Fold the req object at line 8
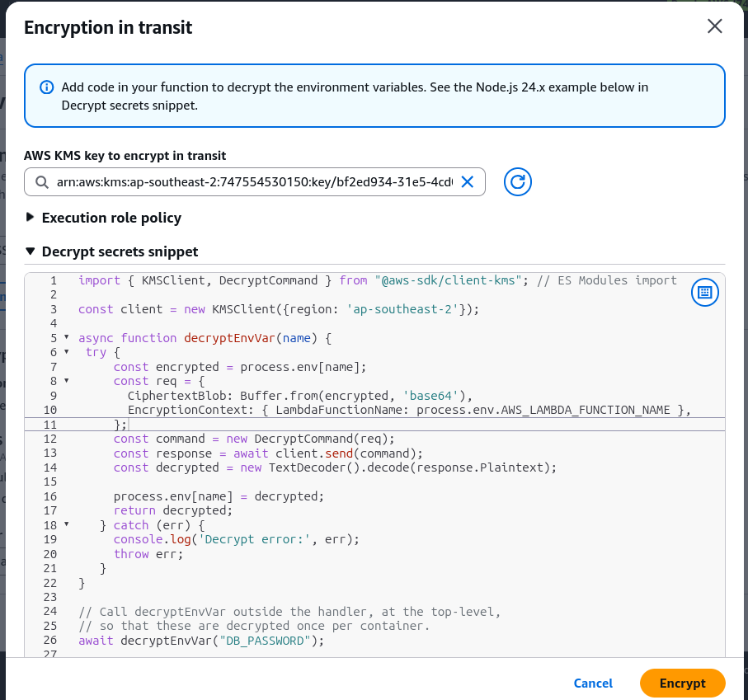 (x=67, y=381)
